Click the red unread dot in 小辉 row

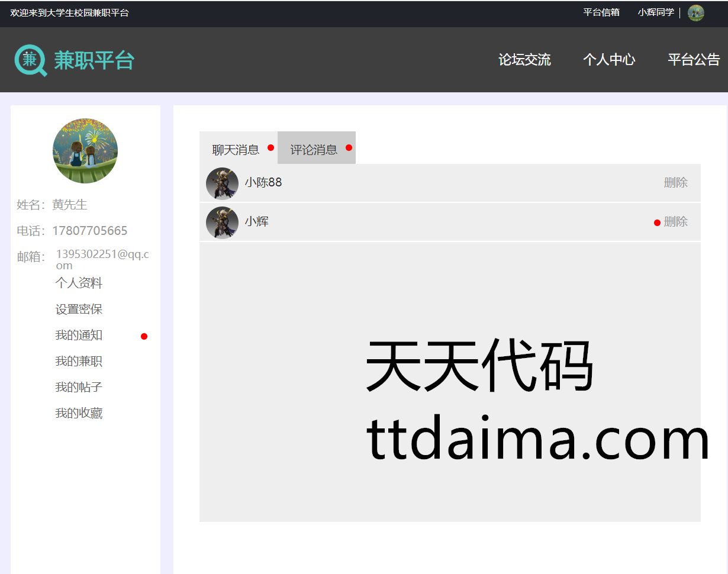click(x=657, y=222)
